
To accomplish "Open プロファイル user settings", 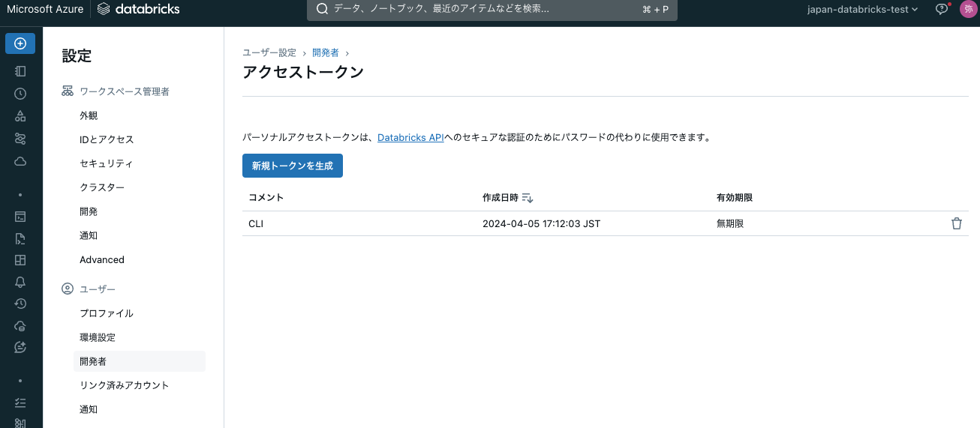I will coord(107,313).
